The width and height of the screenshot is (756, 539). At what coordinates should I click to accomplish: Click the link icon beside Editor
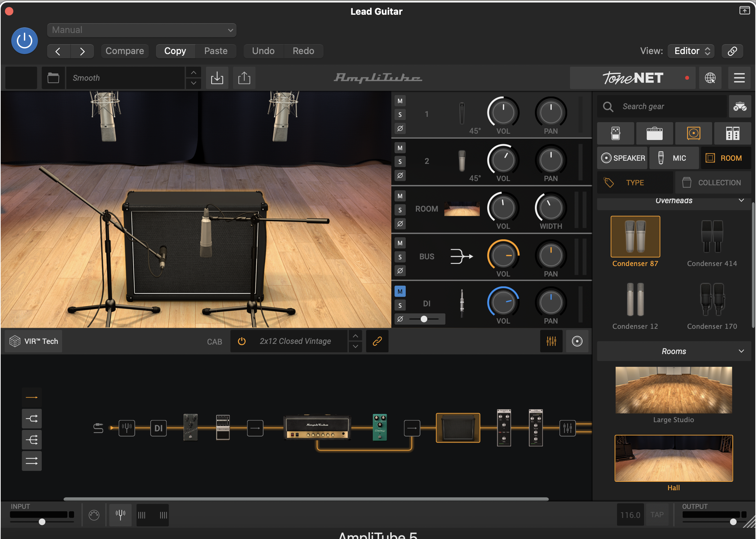(732, 51)
